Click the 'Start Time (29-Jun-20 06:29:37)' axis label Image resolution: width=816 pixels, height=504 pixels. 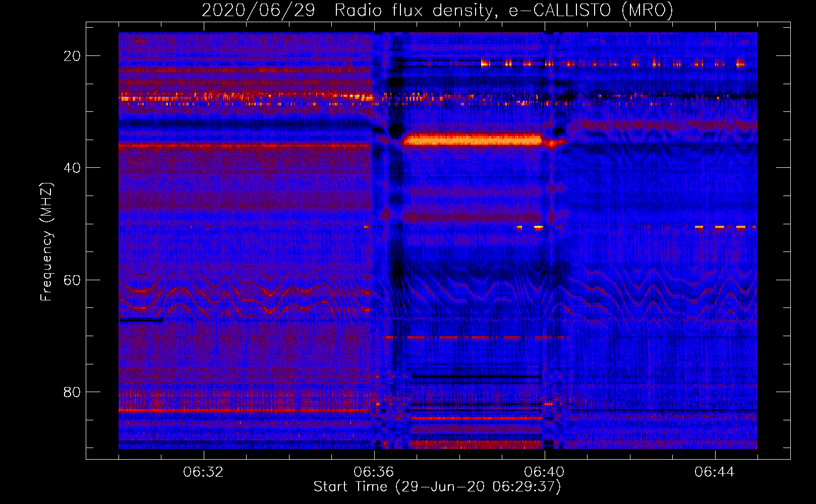[437, 487]
